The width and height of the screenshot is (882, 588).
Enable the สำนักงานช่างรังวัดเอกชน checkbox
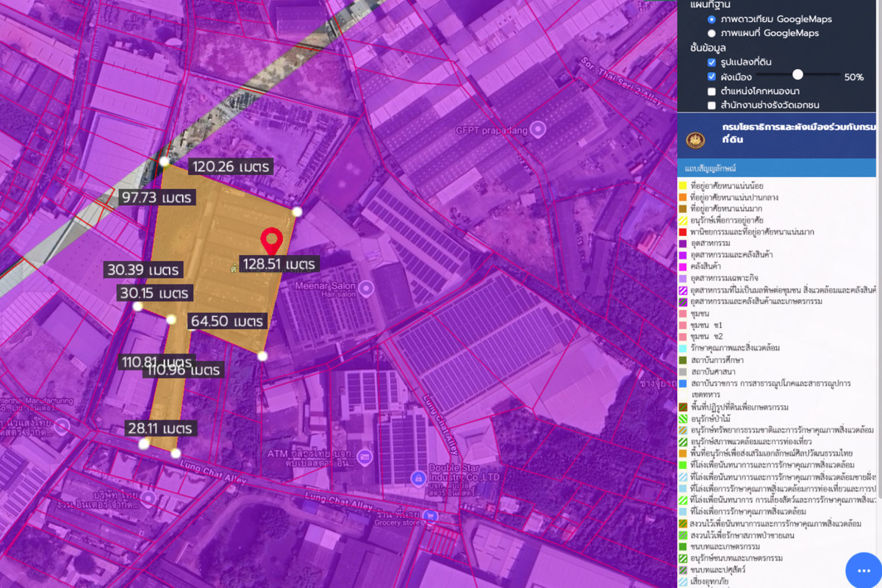[x=711, y=105]
